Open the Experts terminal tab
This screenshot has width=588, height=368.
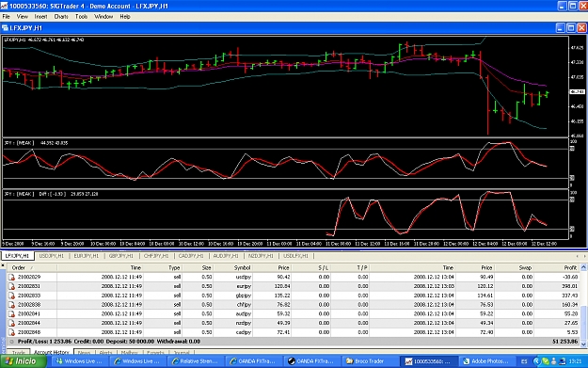(x=155, y=353)
